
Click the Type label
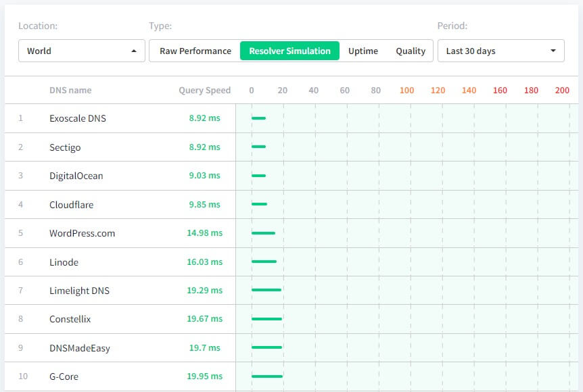(x=160, y=26)
